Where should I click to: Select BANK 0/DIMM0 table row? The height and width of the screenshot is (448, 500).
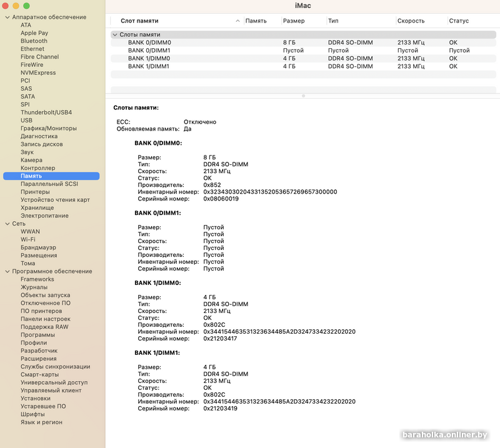[x=303, y=42]
